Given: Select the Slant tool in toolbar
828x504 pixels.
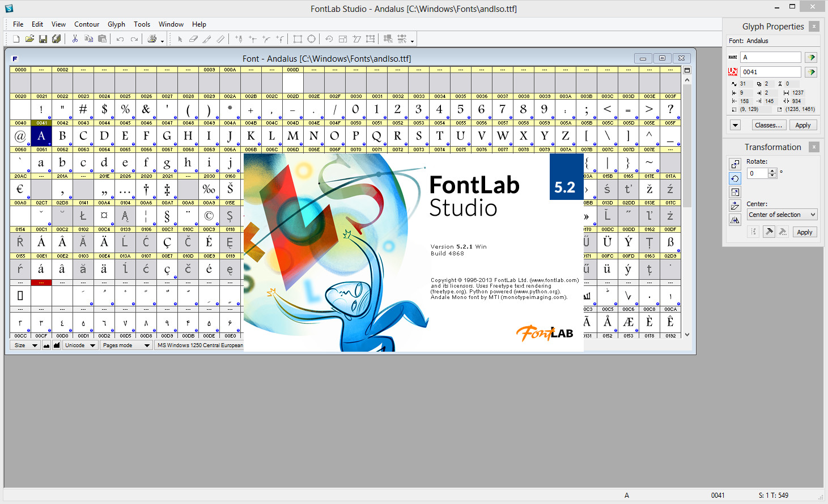Looking at the screenshot, I should click(x=356, y=39).
